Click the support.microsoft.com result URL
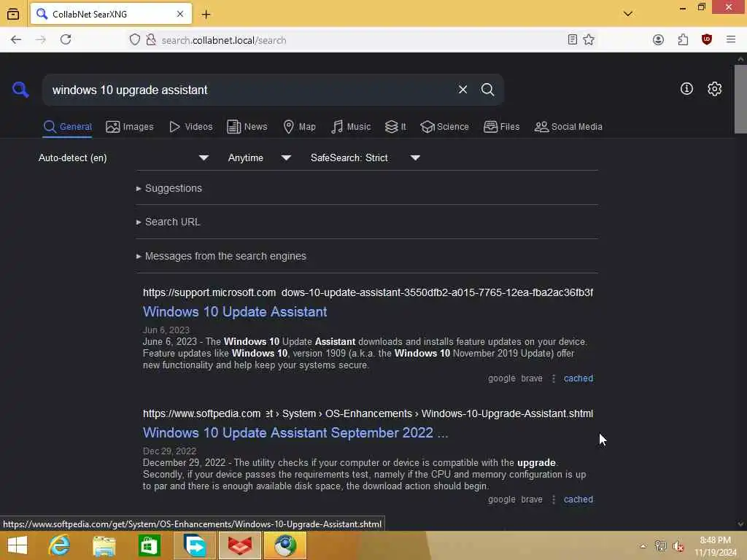747x560 pixels. (x=368, y=292)
